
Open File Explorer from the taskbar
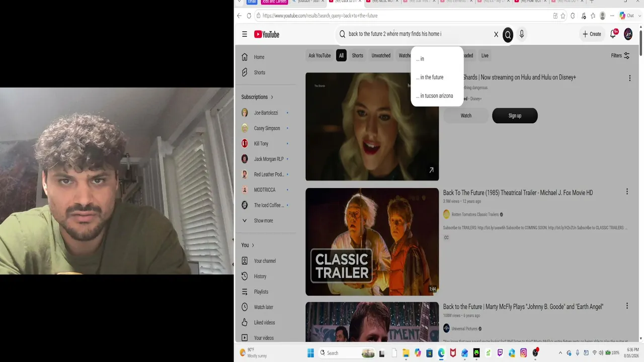click(x=406, y=353)
